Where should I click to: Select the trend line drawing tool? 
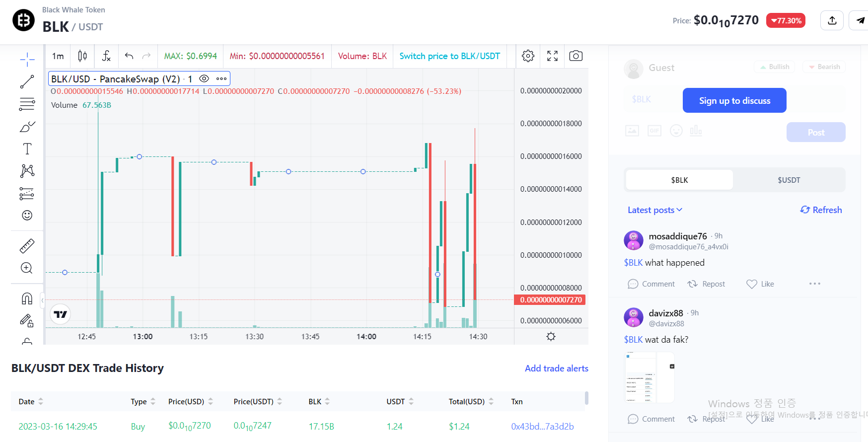(x=27, y=82)
